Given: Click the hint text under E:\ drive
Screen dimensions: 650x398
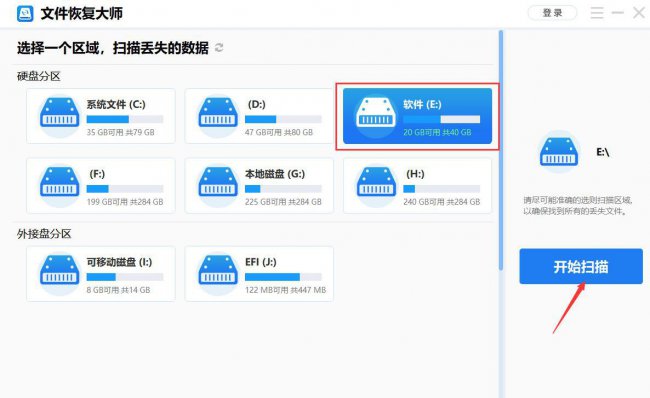Looking at the screenshot, I should pyautogui.click(x=577, y=206).
